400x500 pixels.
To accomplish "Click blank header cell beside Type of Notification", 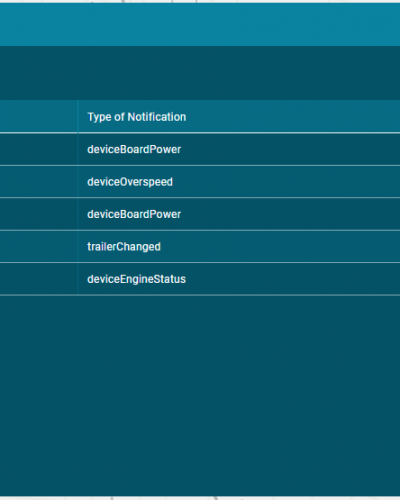I will [39, 117].
